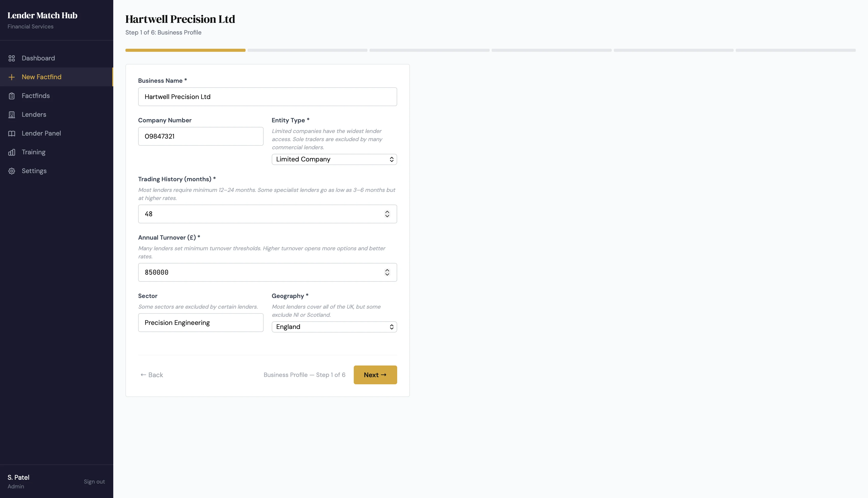Select the clipboard icon for Factfinds

[x=11, y=96]
